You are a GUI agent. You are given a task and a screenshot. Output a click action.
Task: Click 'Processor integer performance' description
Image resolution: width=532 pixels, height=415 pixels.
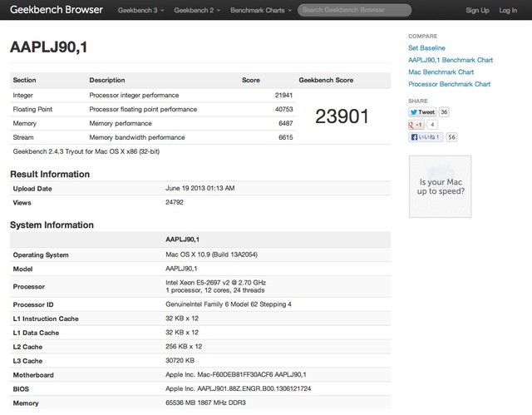(134, 96)
